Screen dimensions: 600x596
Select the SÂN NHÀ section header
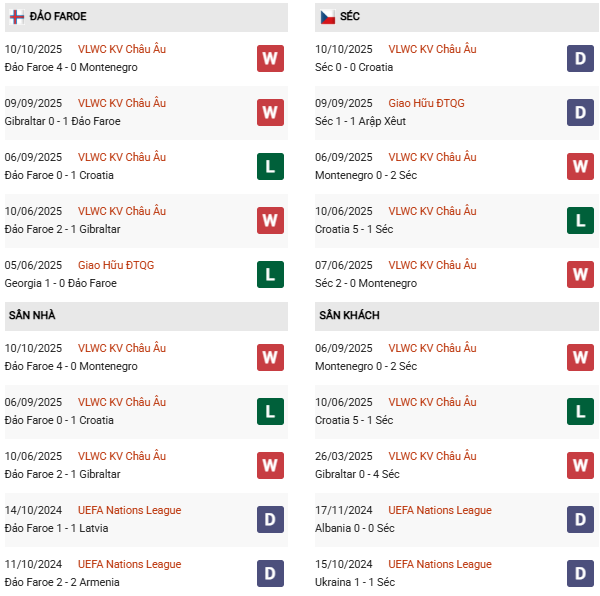pyautogui.click(x=32, y=315)
